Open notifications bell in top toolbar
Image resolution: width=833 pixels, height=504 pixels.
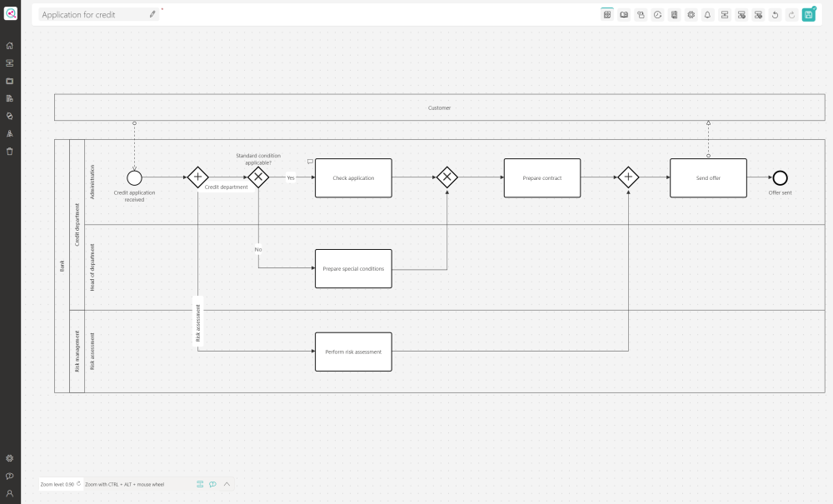707,15
